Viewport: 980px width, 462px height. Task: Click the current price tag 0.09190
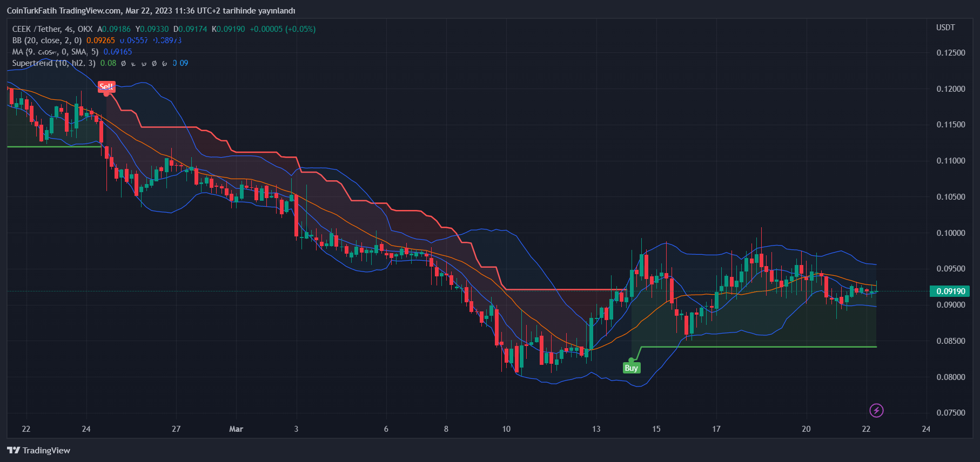pyautogui.click(x=950, y=291)
